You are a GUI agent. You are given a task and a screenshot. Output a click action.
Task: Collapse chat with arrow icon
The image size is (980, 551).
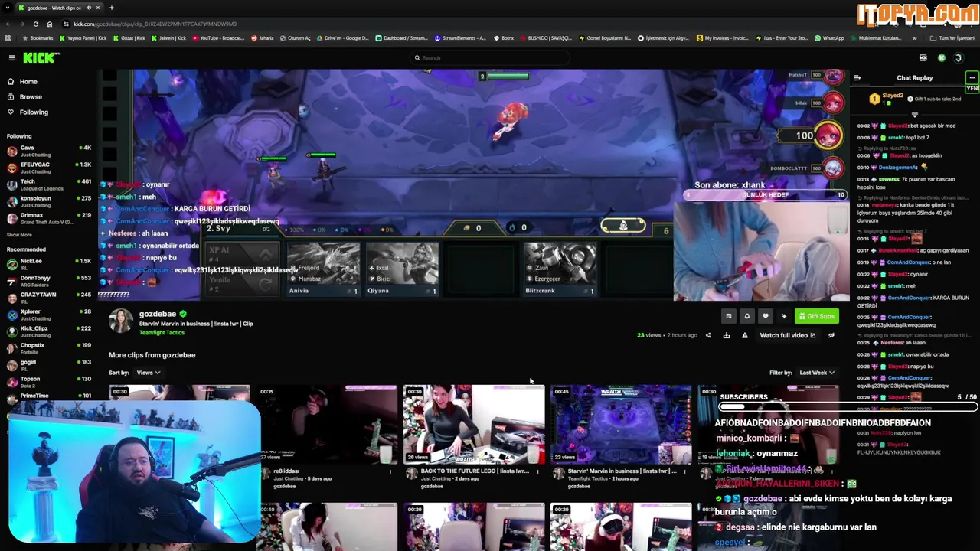tap(857, 78)
